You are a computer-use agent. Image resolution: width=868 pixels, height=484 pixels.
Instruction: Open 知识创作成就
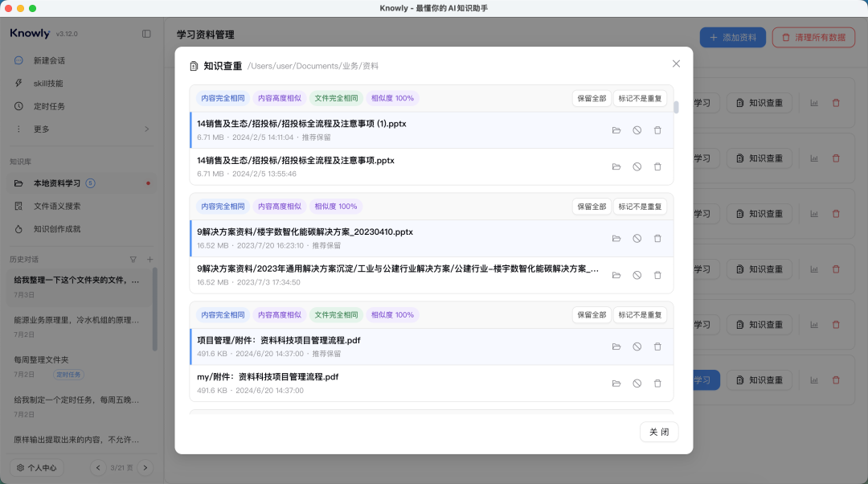click(82, 228)
